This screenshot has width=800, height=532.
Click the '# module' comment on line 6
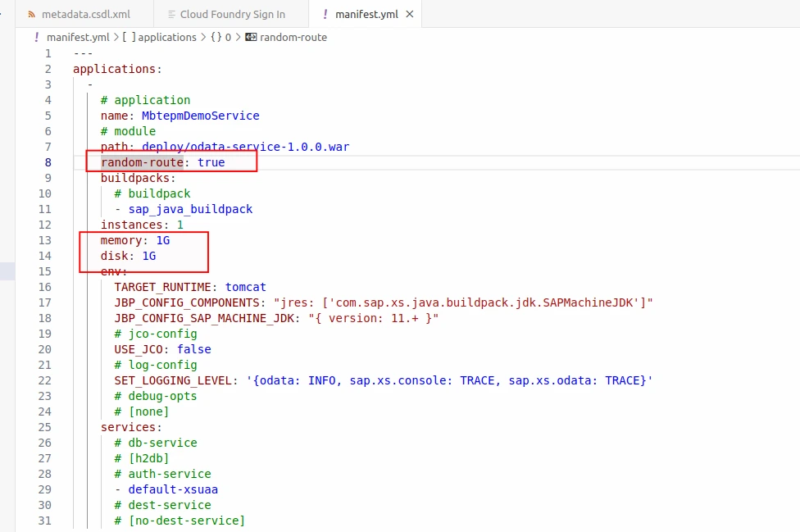[x=128, y=131]
